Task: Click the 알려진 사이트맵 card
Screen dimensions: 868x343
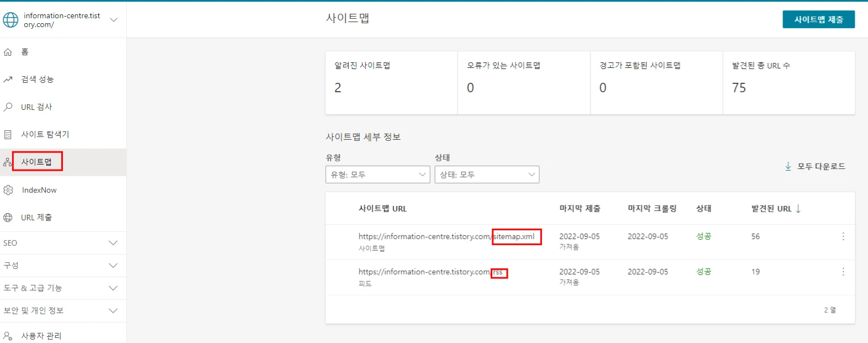Action: point(391,83)
